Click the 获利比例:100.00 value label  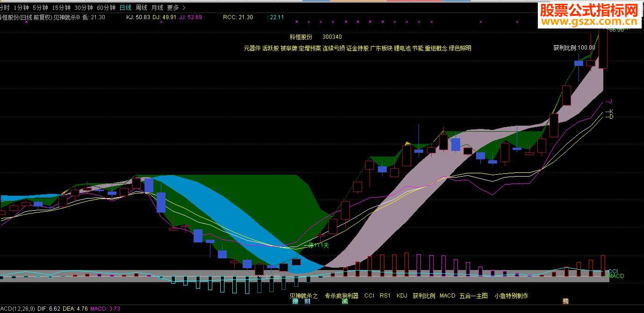click(x=574, y=48)
